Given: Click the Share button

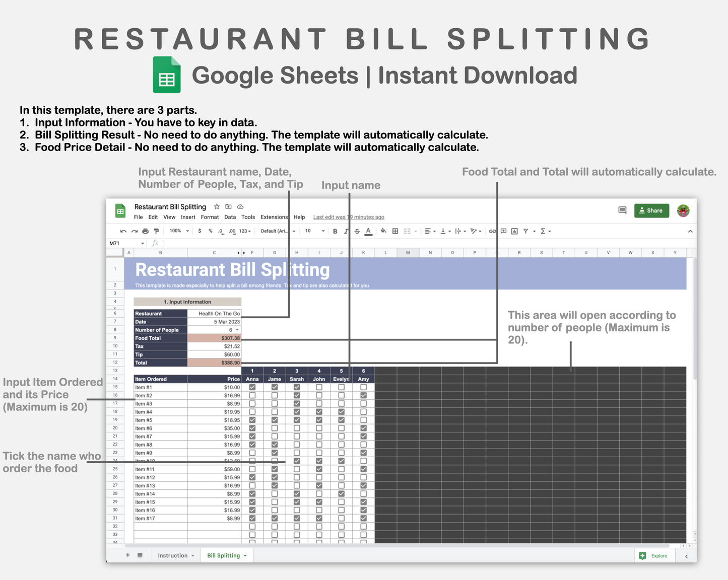Looking at the screenshot, I should tap(651, 210).
